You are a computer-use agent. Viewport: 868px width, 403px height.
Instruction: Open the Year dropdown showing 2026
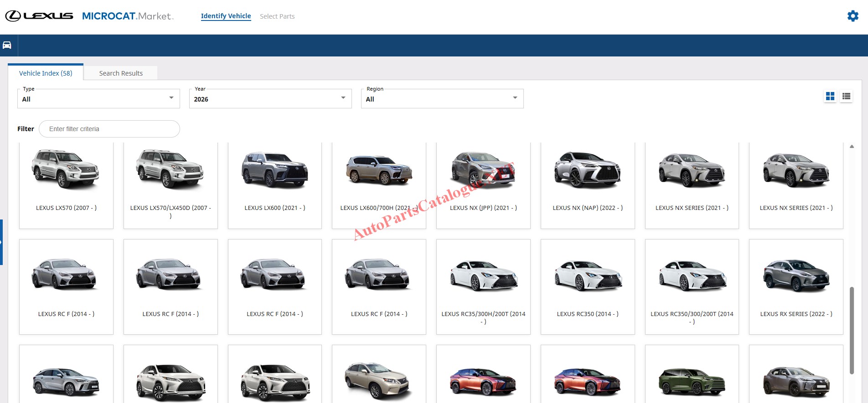pos(270,98)
